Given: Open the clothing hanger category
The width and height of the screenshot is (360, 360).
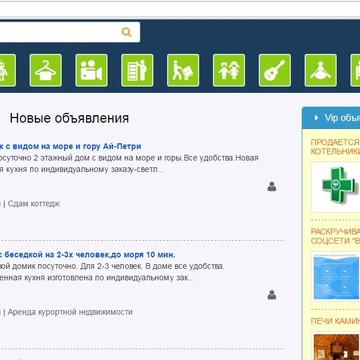Looking at the screenshot, I should click(x=45, y=70).
